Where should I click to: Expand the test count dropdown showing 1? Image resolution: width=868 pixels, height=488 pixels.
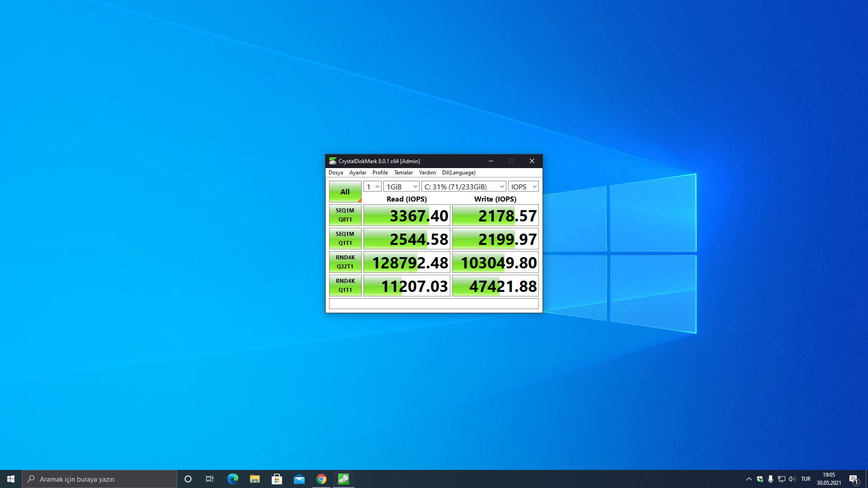373,187
